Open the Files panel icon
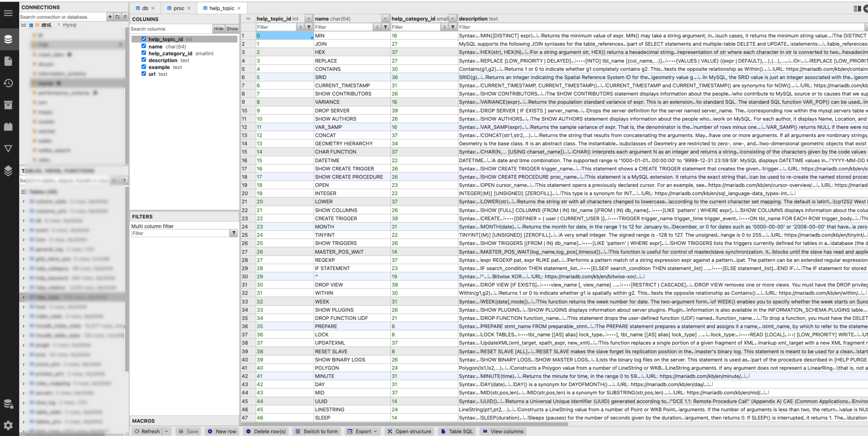Viewport: 868px width, 436px height. [8, 61]
